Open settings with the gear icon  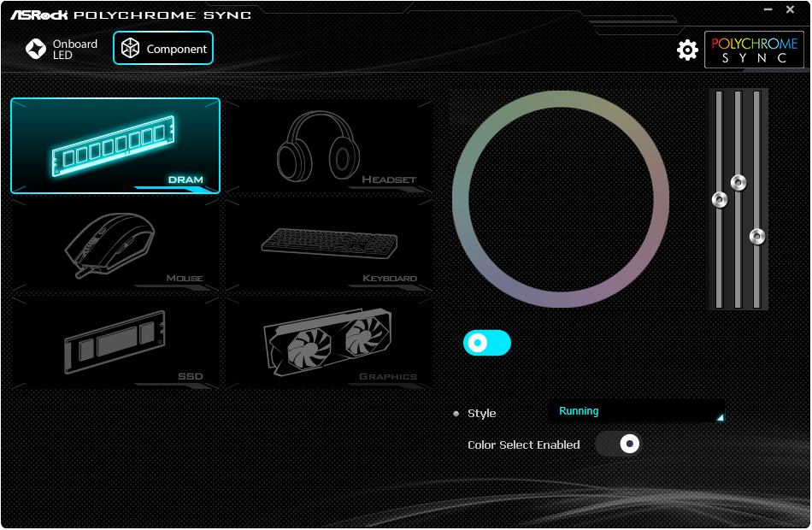click(687, 50)
